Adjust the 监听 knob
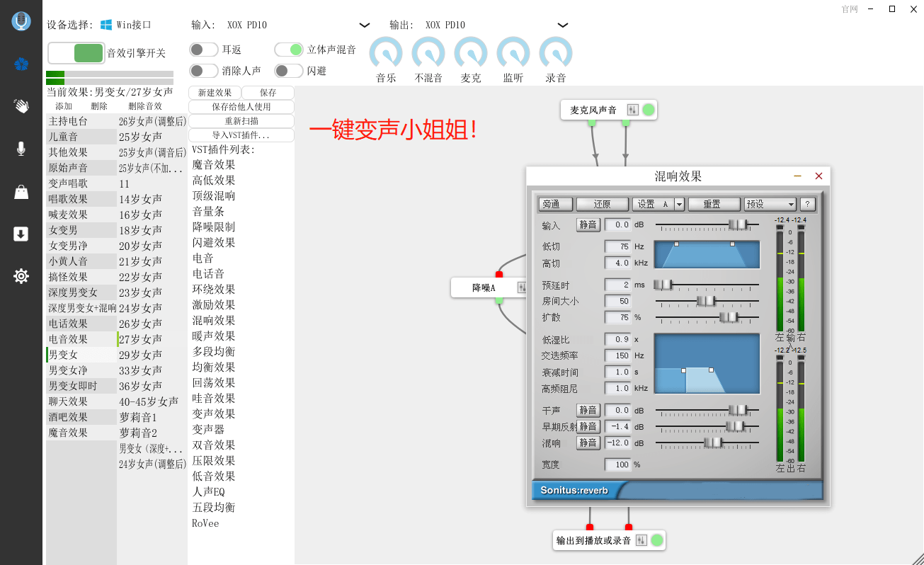 513,53
